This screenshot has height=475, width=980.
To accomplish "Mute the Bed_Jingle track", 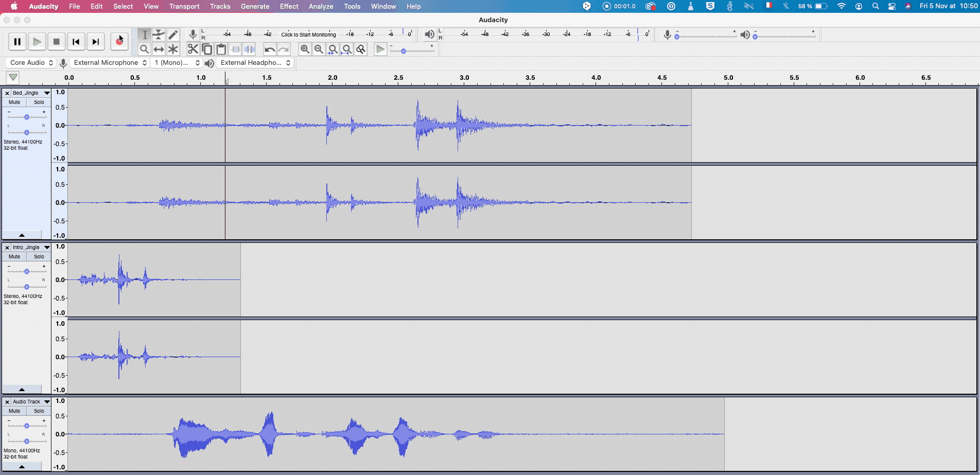I will 14,102.
